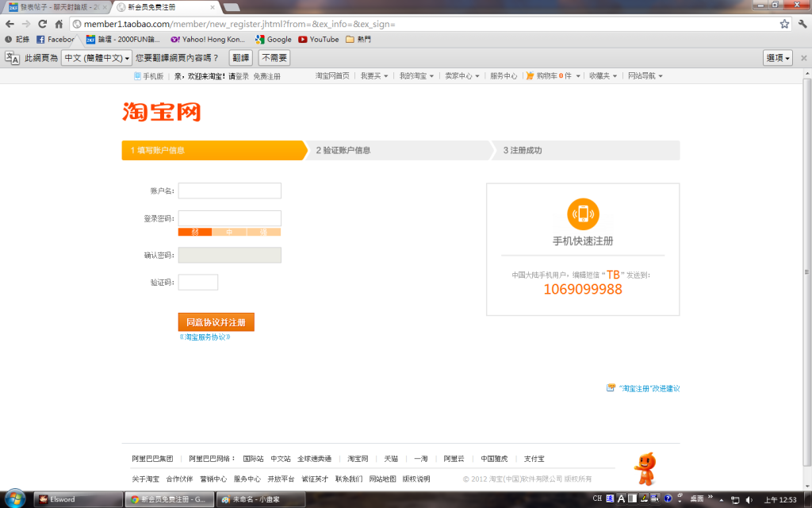
Task: Reload the page with refresh icon
Action: click(x=43, y=24)
